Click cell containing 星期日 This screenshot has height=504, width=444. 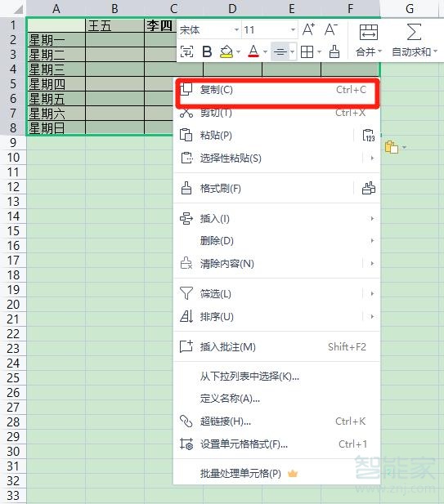pos(56,128)
